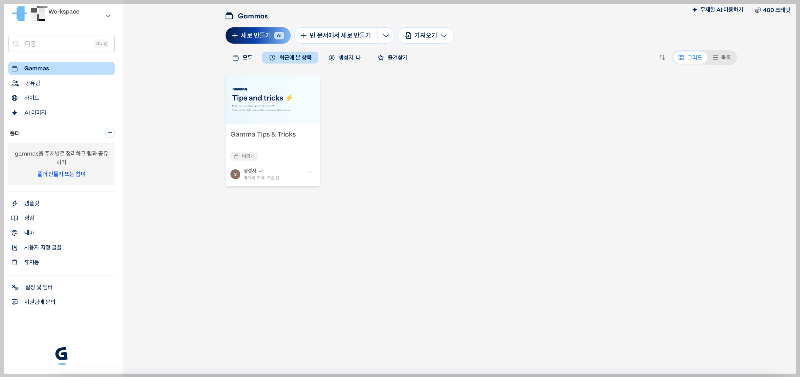
Task: Open the shared-with-you item with people icon
Action: coord(62,83)
